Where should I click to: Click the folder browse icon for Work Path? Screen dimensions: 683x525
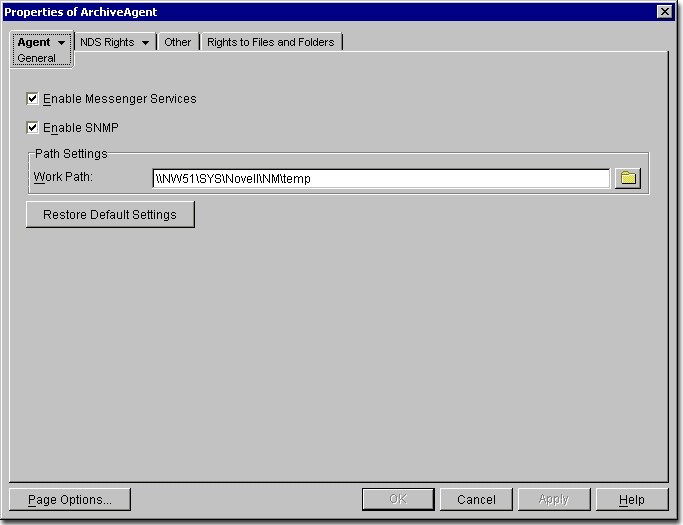tap(628, 178)
